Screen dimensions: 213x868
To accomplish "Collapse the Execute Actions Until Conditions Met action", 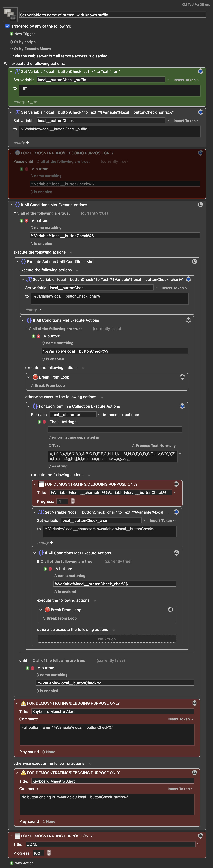I will (x=17, y=261).
